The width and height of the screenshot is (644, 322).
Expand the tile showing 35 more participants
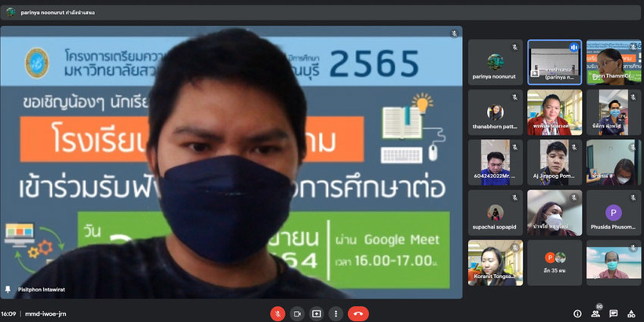pyautogui.click(x=554, y=262)
